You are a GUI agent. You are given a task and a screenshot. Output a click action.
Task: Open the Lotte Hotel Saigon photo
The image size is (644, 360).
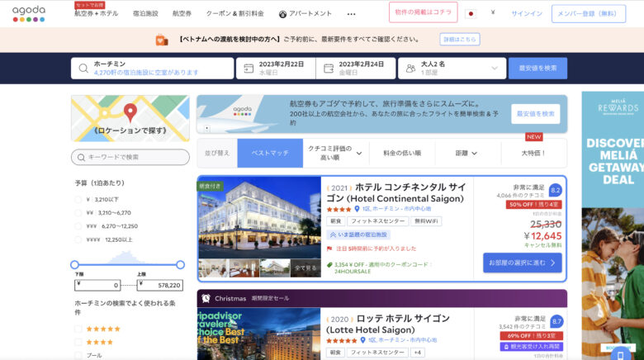coord(259,334)
